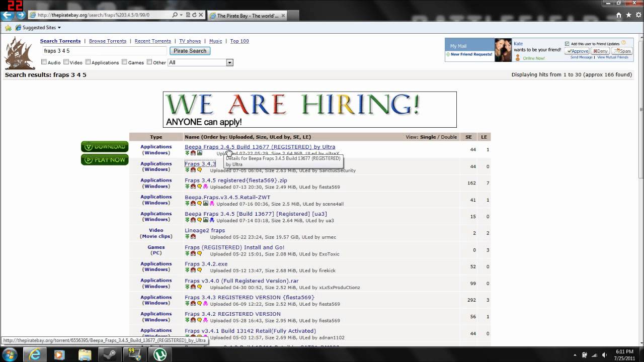Click the Pirate Search button
Image resolution: width=644 pixels, height=362 pixels.
pos(190,51)
